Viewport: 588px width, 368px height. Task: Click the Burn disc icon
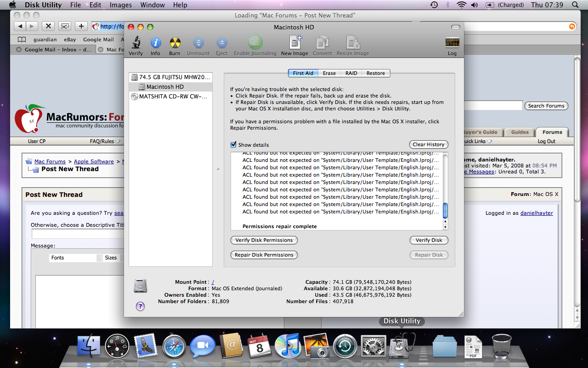pyautogui.click(x=175, y=43)
